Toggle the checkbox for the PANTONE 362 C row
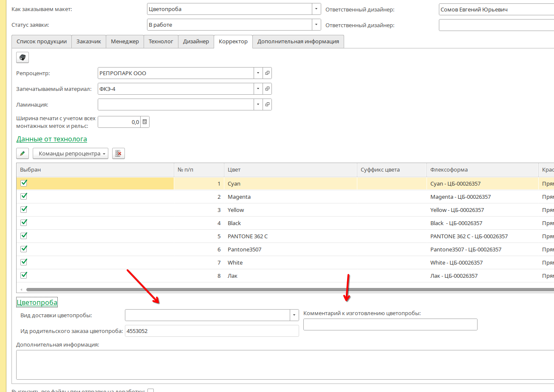The height and width of the screenshot is (392, 554). (24, 236)
